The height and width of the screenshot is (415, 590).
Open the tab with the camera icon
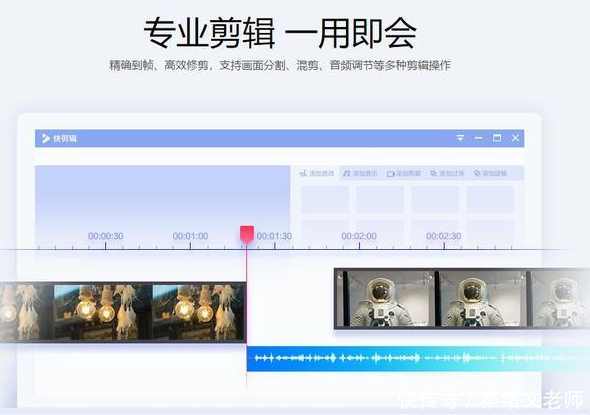click(x=404, y=173)
